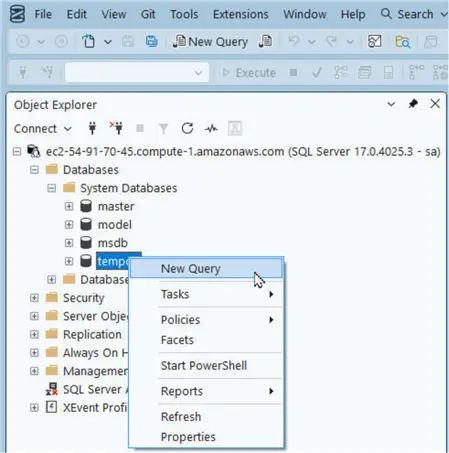
Task: Click the Navigate Forward toolbar icon
Action: (61, 42)
